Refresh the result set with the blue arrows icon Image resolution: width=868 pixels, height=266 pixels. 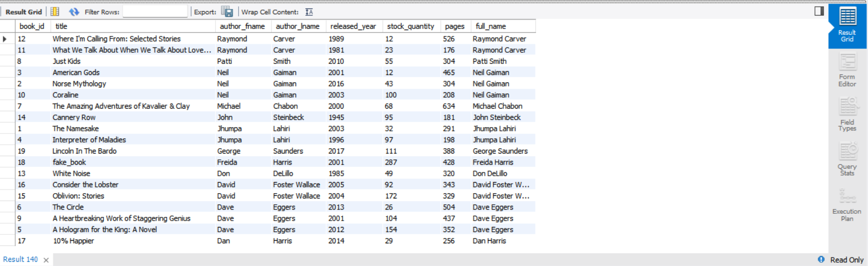74,12
